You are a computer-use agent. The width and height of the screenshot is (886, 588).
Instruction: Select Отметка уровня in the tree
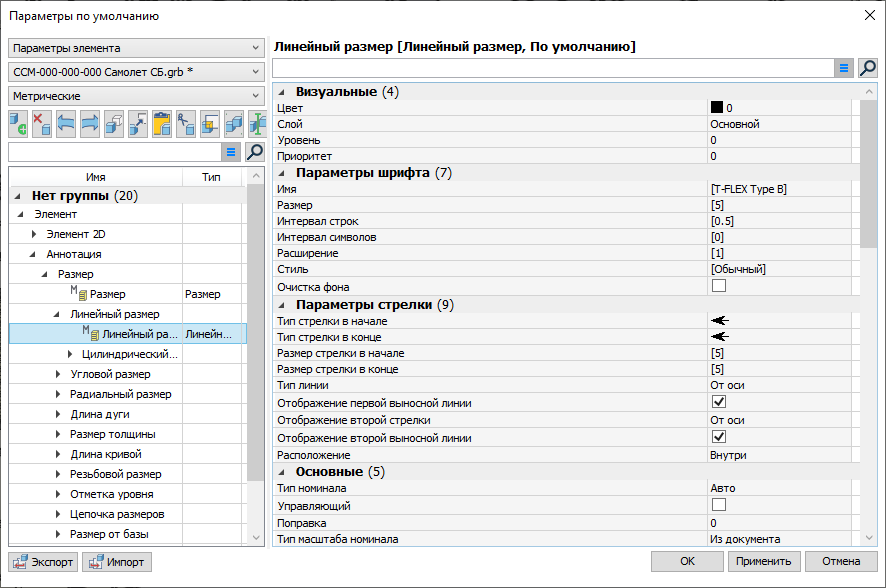[111, 494]
